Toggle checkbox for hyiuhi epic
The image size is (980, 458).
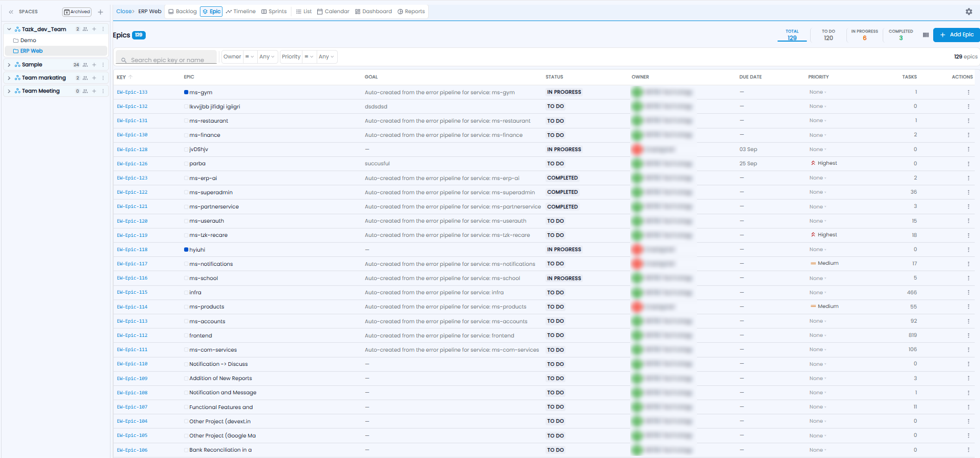(186, 250)
